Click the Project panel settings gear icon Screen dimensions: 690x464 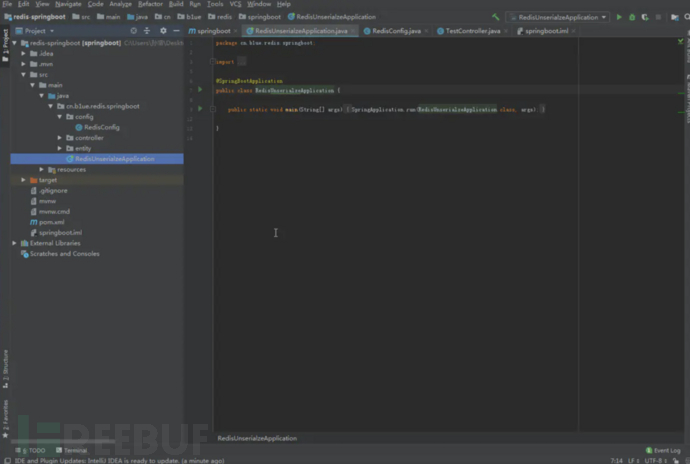(163, 31)
